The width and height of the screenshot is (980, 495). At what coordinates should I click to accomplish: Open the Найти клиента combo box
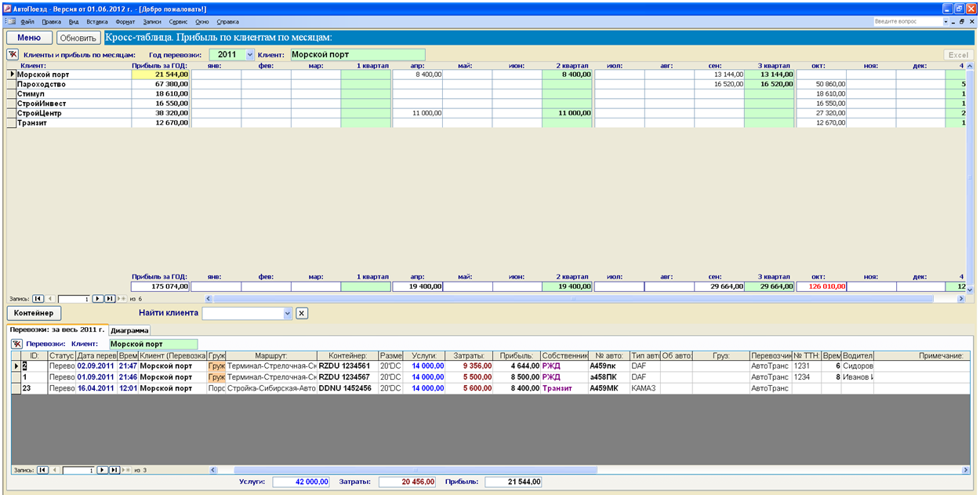coord(288,313)
